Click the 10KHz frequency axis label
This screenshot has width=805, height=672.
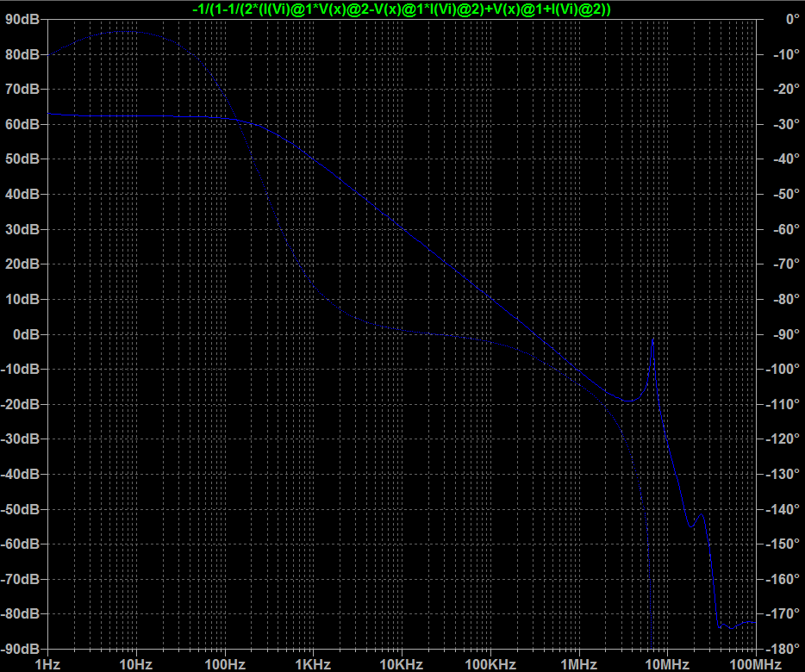pyautogui.click(x=401, y=664)
